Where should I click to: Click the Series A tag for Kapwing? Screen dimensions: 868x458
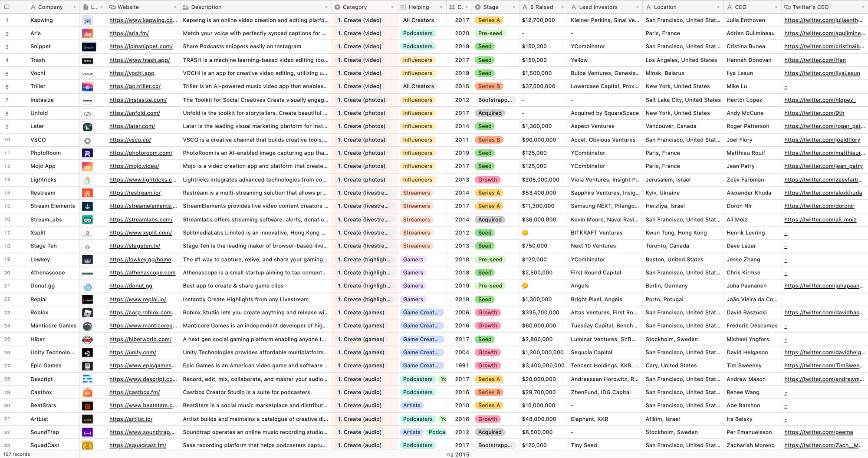[489, 20]
